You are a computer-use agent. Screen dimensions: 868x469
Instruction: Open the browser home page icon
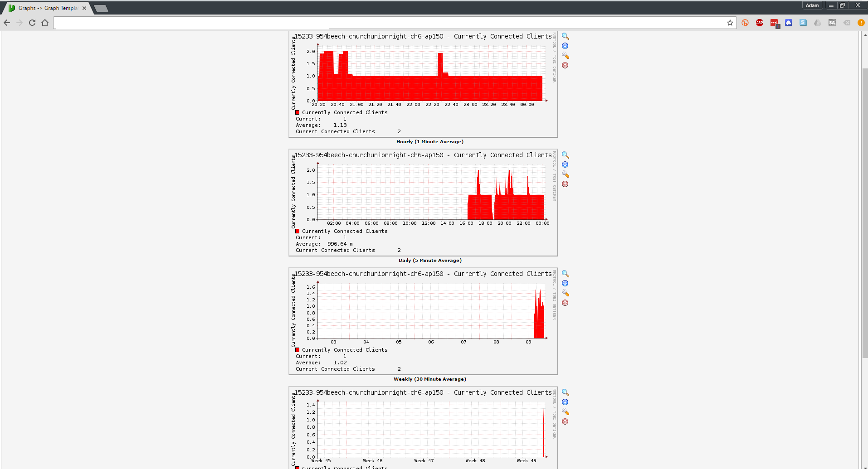[45, 23]
